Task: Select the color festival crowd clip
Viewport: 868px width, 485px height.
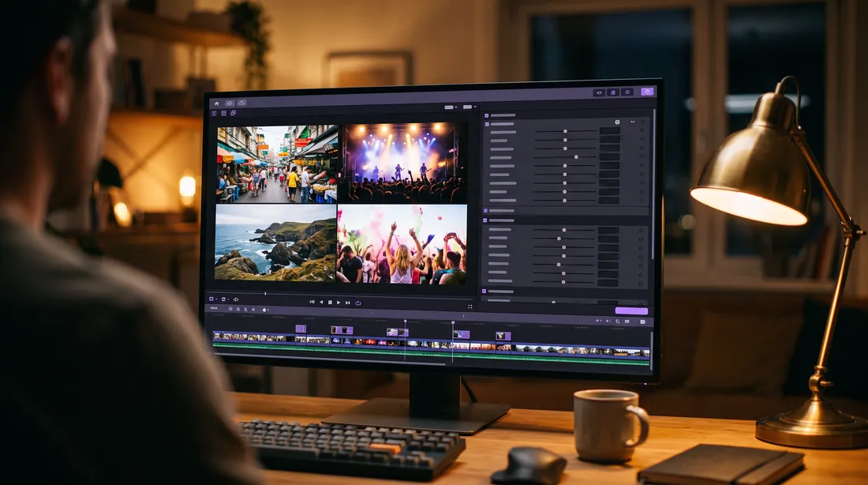Action: [x=402, y=244]
